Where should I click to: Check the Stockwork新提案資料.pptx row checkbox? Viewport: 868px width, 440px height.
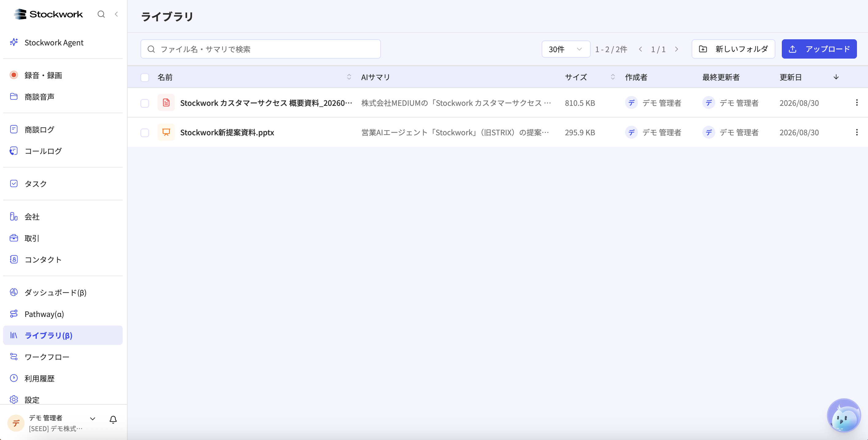pos(145,133)
